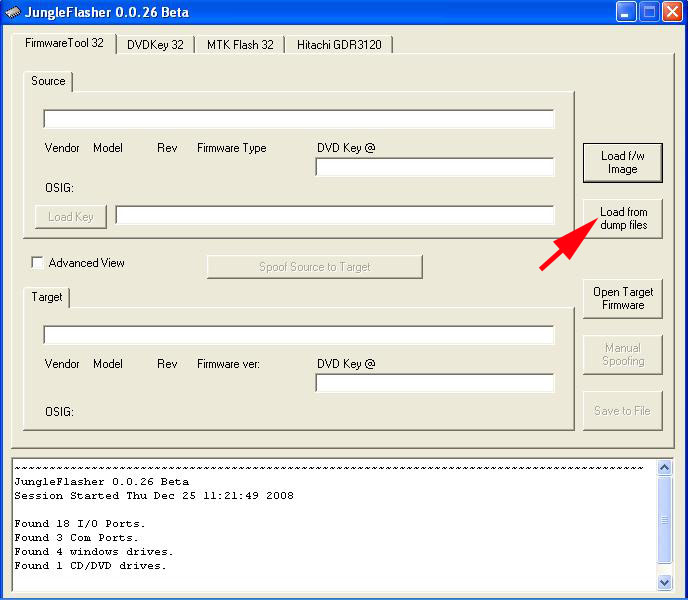Select the Target group tab
This screenshot has height=600, width=688.
coord(47,297)
